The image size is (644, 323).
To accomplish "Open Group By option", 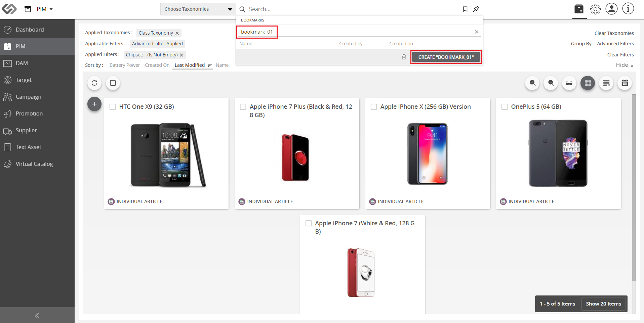I will click(581, 44).
